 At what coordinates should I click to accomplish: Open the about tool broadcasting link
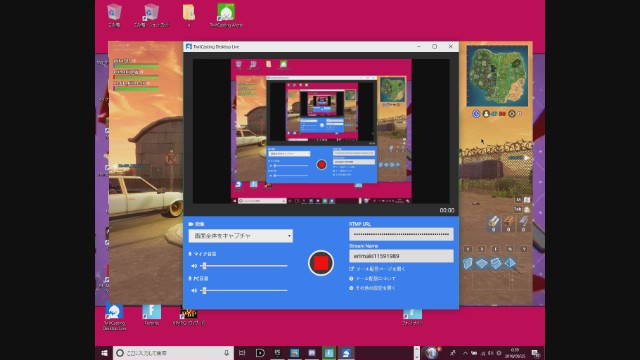pyautogui.click(x=373, y=278)
